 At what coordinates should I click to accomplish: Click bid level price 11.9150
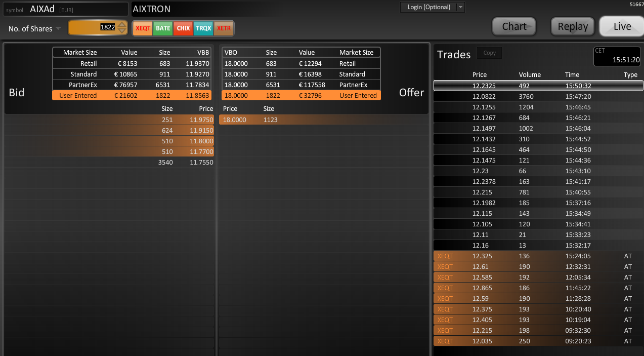tap(201, 131)
